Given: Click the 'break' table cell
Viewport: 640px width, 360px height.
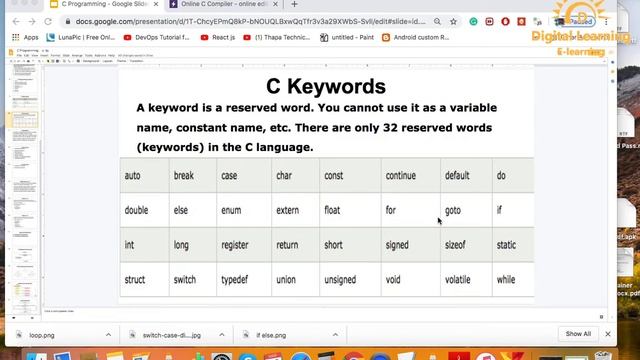Looking at the screenshot, I should pos(193,176).
